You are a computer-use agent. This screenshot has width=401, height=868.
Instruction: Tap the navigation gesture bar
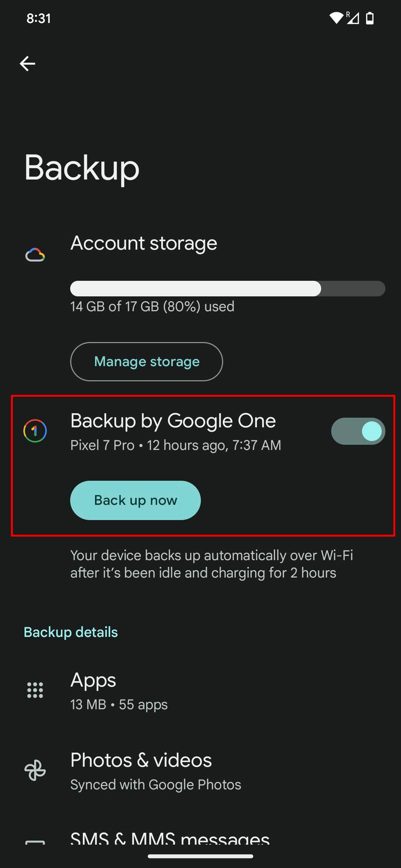click(200, 856)
